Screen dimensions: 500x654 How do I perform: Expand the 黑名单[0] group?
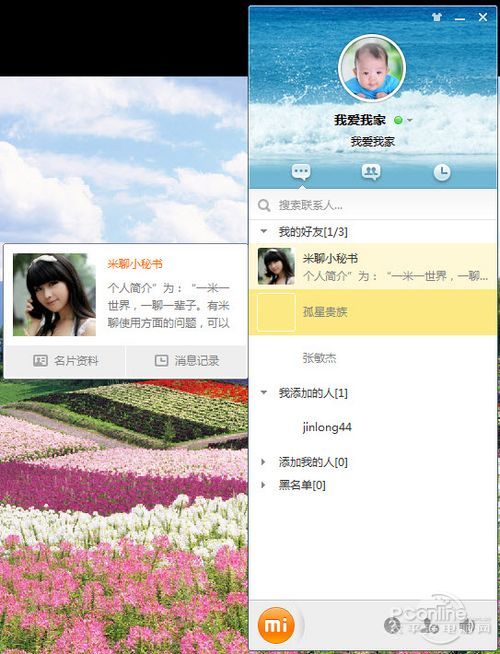(264, 485)
